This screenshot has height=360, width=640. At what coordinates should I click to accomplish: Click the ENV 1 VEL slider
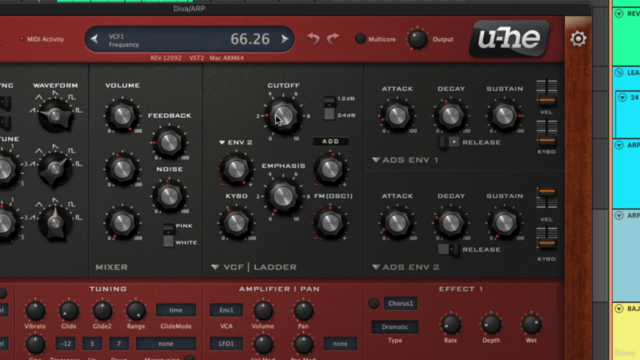547,93
